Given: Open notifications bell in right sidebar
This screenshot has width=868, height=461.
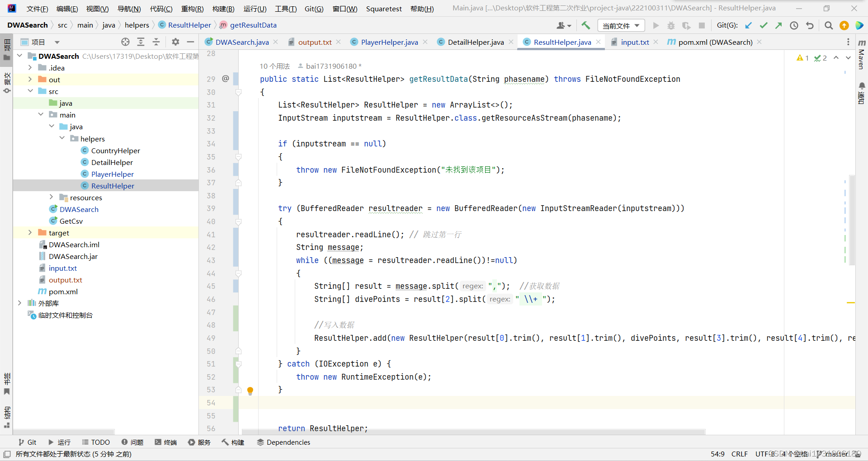Looking at the screenshot, I should [x=862, y=93].
